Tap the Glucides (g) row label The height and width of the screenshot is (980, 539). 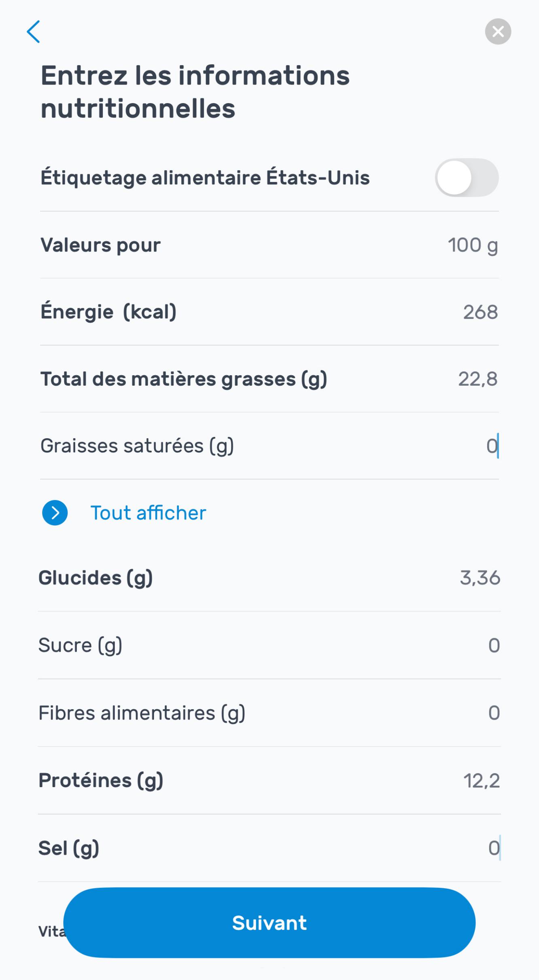95,578
